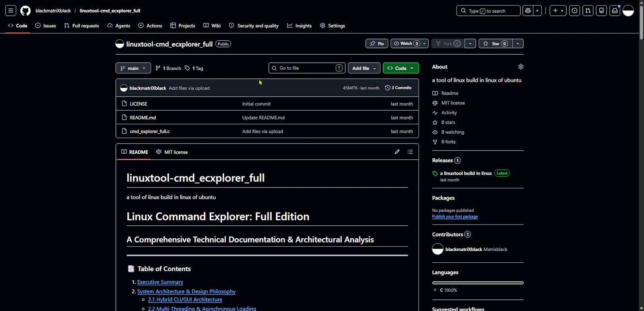644x311 pixels.
Task: Switch to the Issues tab
Action: tap(45, 25)
